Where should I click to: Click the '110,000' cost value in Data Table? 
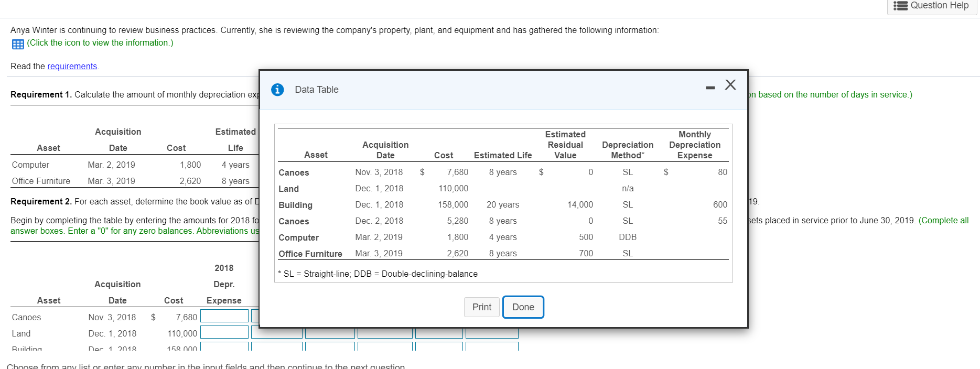[454, 188]
